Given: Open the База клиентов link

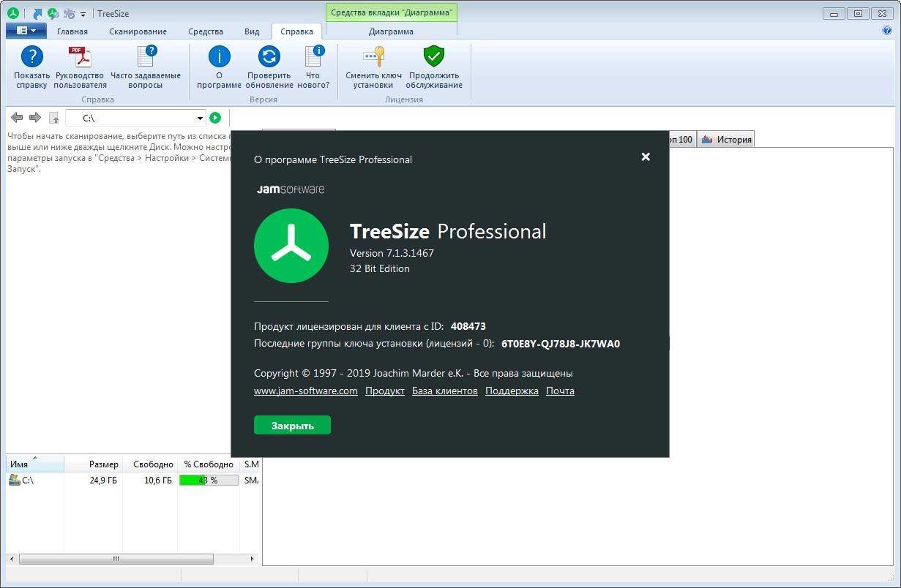Looking at the screenshot, I should 445,391.
